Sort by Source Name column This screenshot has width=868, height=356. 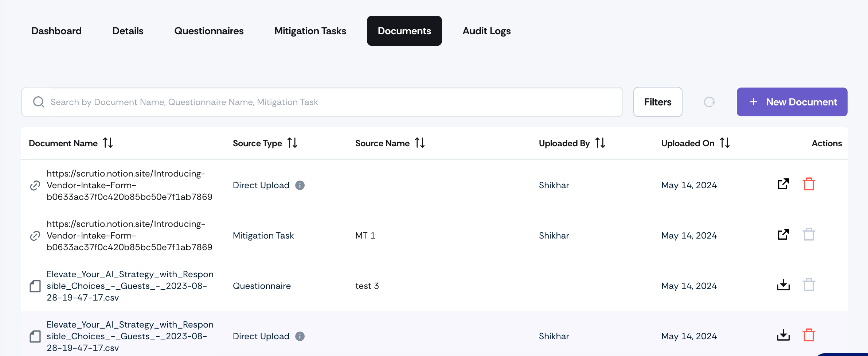(420, 143)
